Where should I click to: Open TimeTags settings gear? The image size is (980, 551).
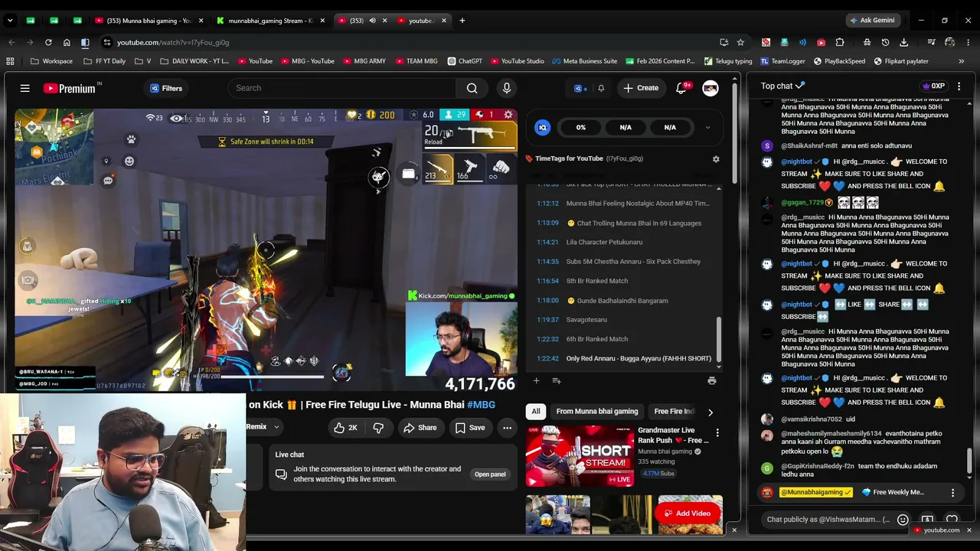point(716,159)
